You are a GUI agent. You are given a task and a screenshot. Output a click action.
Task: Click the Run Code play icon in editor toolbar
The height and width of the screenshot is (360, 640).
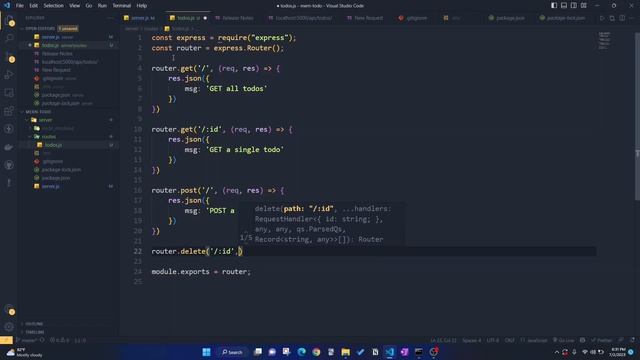(x=602, y=18)
